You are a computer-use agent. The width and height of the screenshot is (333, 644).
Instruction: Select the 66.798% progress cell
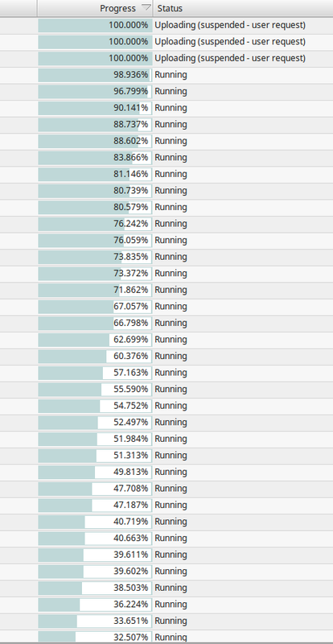[95, 323]
